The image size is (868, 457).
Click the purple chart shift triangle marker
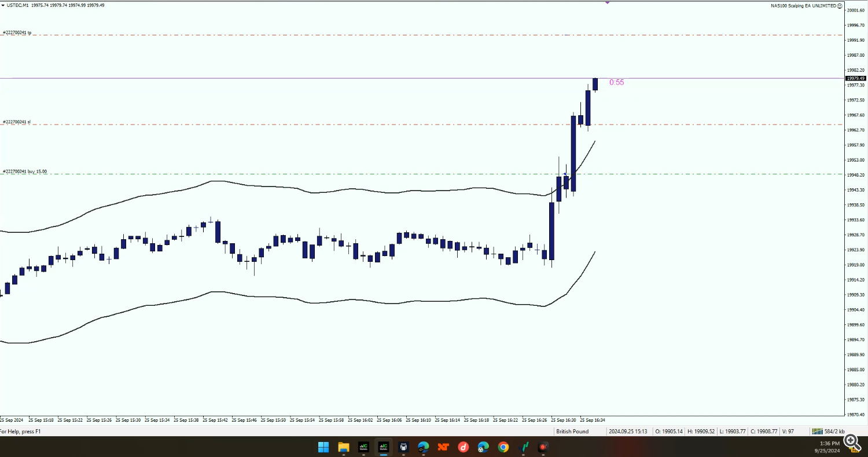click(x=608, y=3)
